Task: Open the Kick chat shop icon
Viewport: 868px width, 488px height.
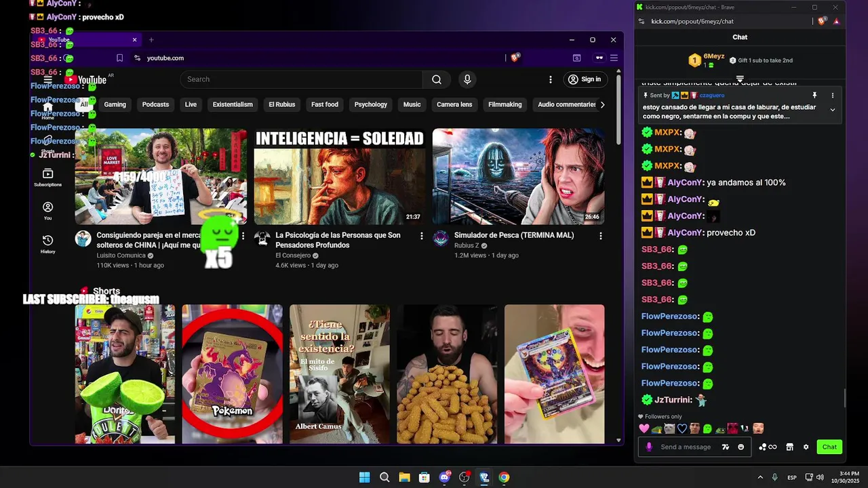Action: [789, 447]
